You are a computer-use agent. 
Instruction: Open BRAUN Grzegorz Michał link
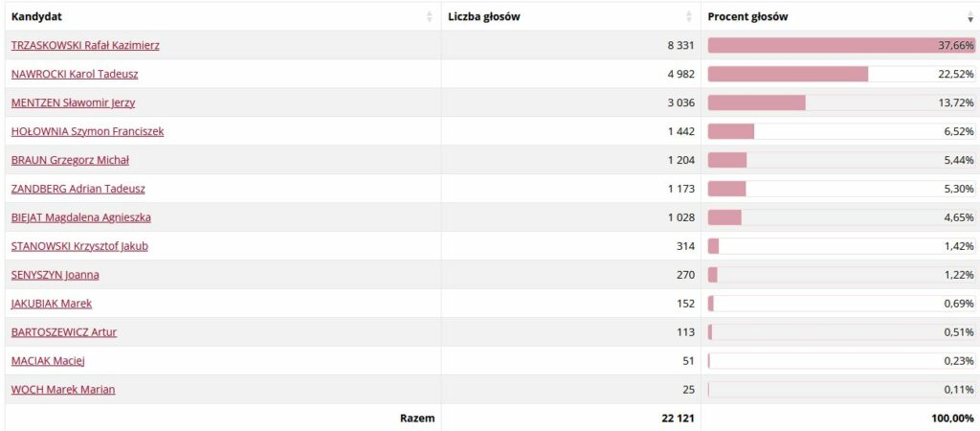click(x=70, y=160)
